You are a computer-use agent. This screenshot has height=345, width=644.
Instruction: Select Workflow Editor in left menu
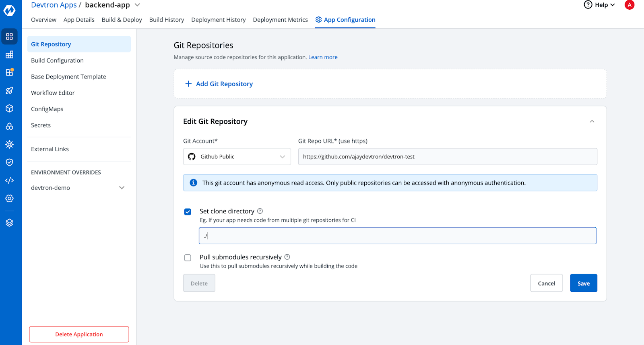coord(53,93)
